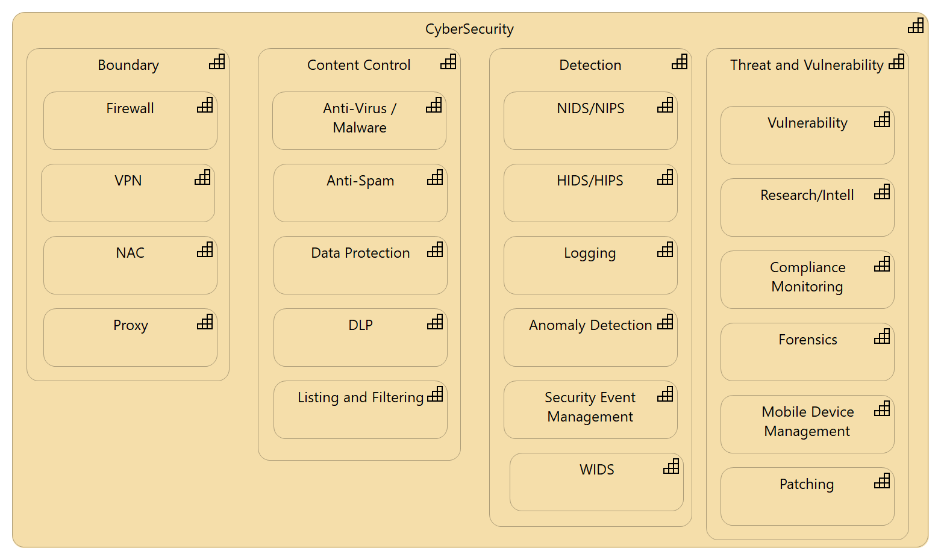Click the Detection group capability icon
This screenshot has height=560, width=941.
point(680,62)
